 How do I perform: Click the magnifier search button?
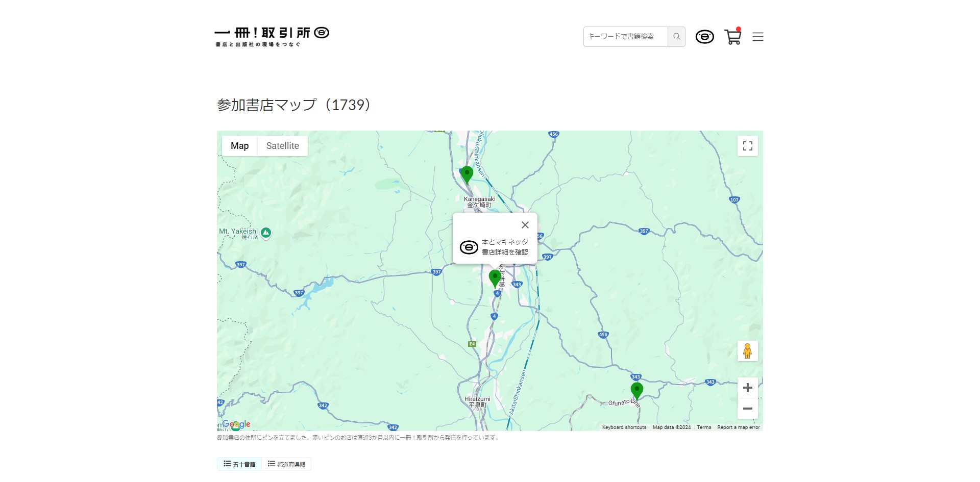[676, 37]
